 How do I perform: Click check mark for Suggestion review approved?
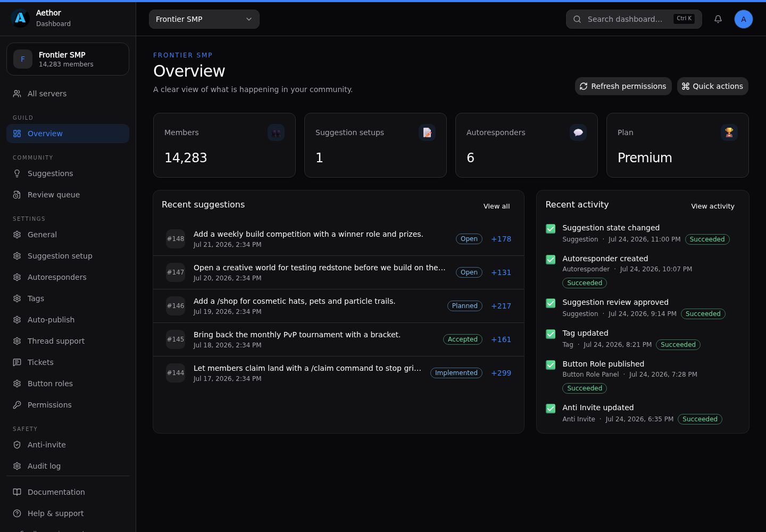(551, 303)
